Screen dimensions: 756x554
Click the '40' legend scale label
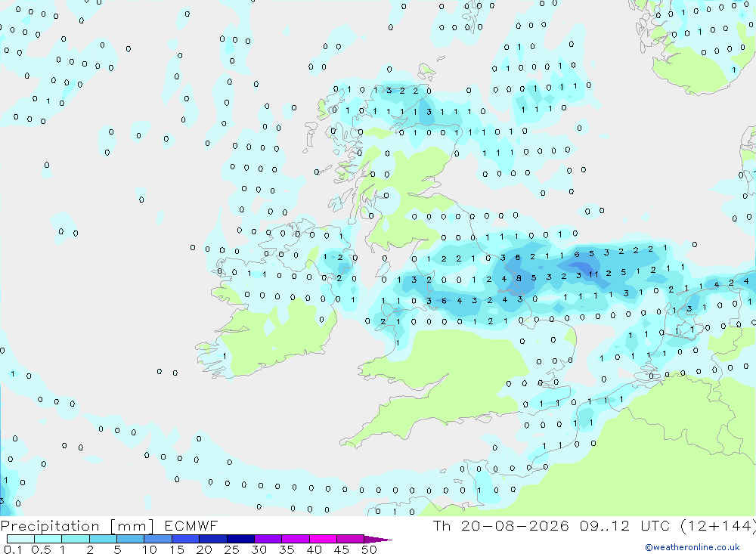314,549
